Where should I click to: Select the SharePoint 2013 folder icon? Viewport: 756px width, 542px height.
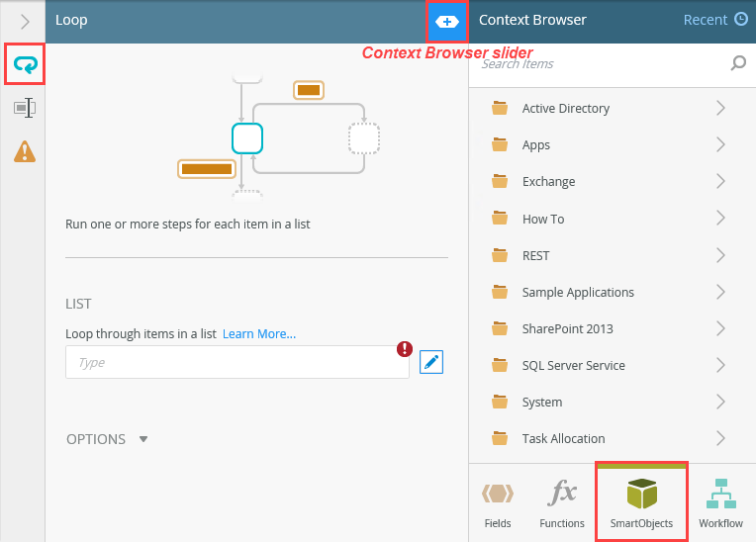[500, 328]
